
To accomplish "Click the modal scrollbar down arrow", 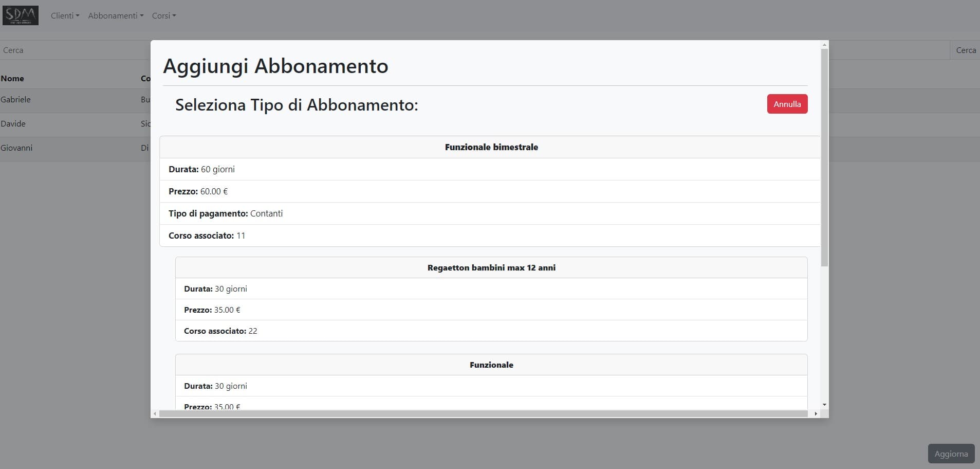I will click(x=823, y=404).
